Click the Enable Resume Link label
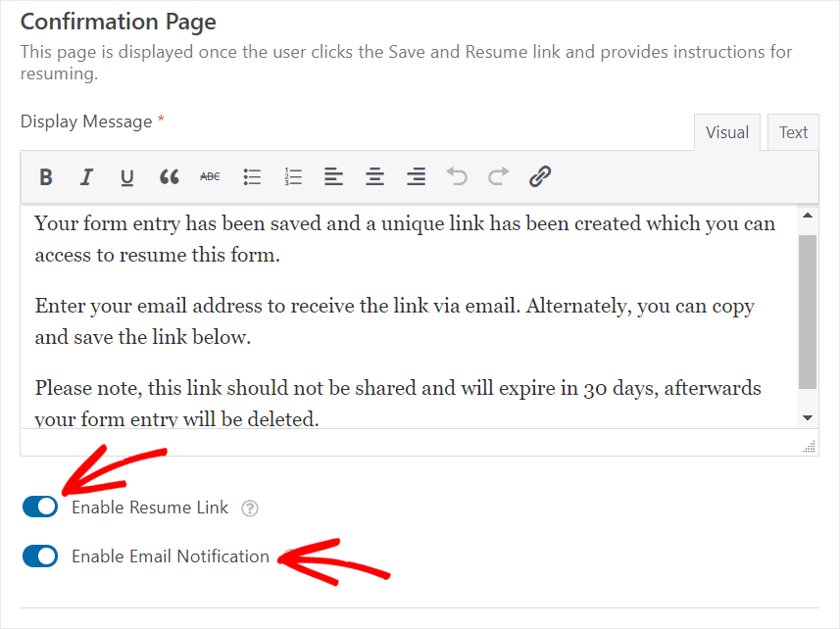The image size is (840, 629). click(150, 508)
